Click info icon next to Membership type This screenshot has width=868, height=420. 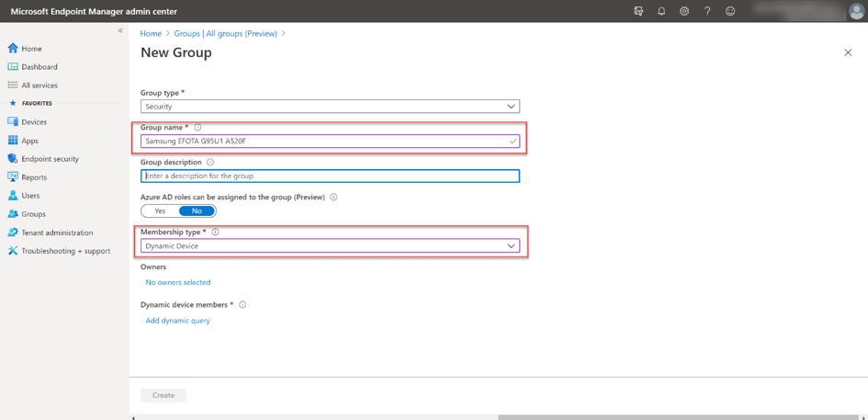(216, 233)
